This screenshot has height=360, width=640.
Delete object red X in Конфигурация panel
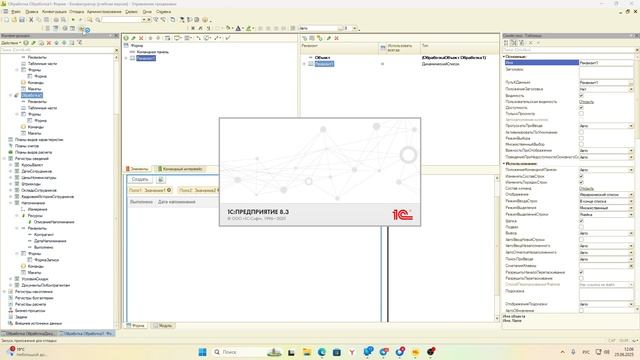[49, 42]
